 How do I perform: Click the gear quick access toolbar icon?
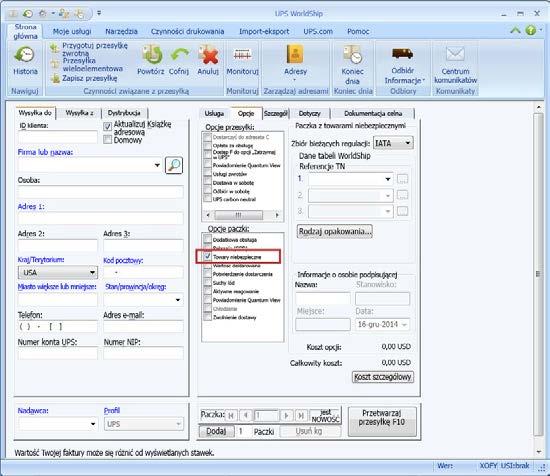[43, 13]
